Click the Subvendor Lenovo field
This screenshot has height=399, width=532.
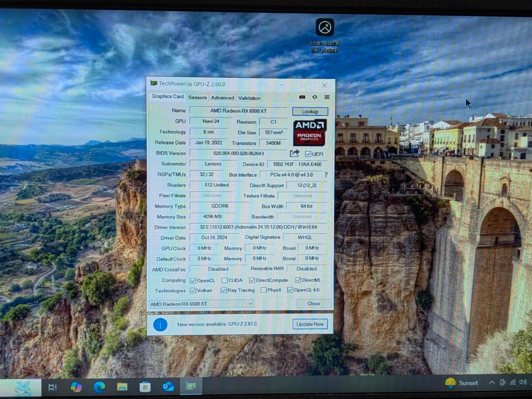pyautogui.click(x=213, y=164)
